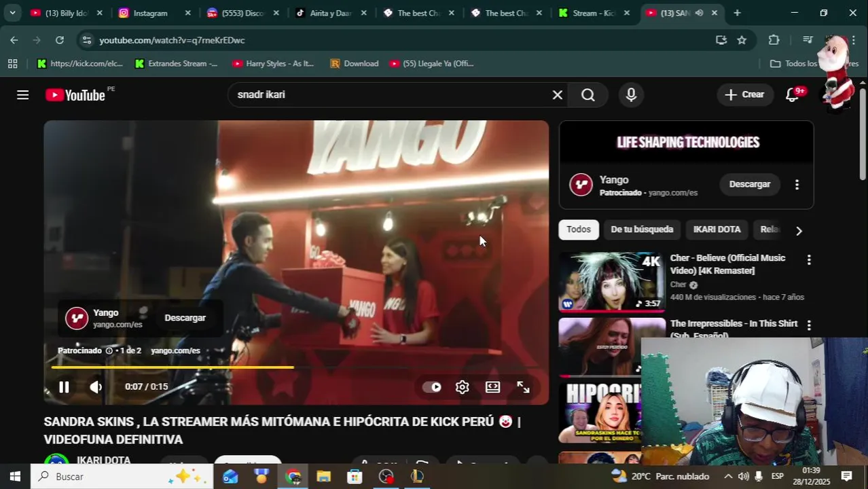Enter fullscreen video mode
Image resolution: width=868 pixels, height=489 pixels.
coord(523,387)
